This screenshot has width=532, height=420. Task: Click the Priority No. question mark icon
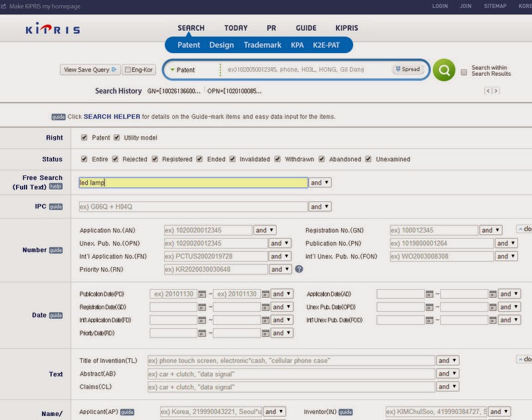click(299, 269)
